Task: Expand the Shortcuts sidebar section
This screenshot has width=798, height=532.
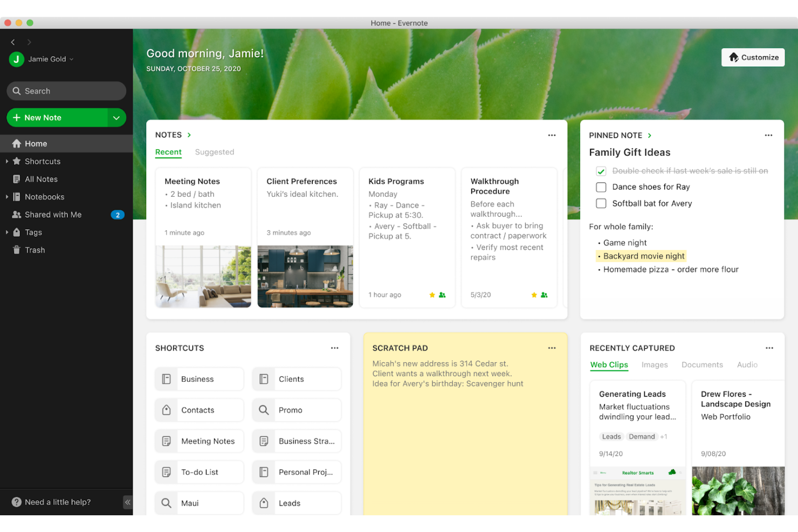Action: point(7,161)
